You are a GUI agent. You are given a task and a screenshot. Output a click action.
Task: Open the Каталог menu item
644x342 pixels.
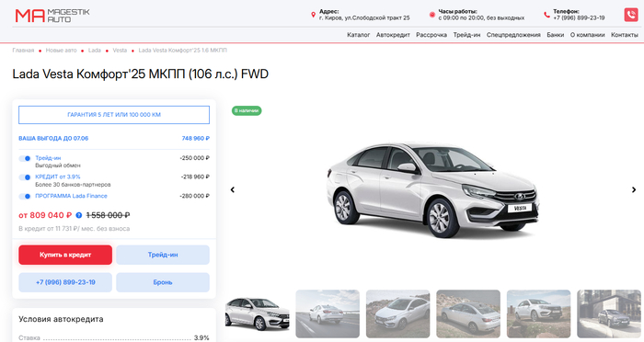pos(358,35)
